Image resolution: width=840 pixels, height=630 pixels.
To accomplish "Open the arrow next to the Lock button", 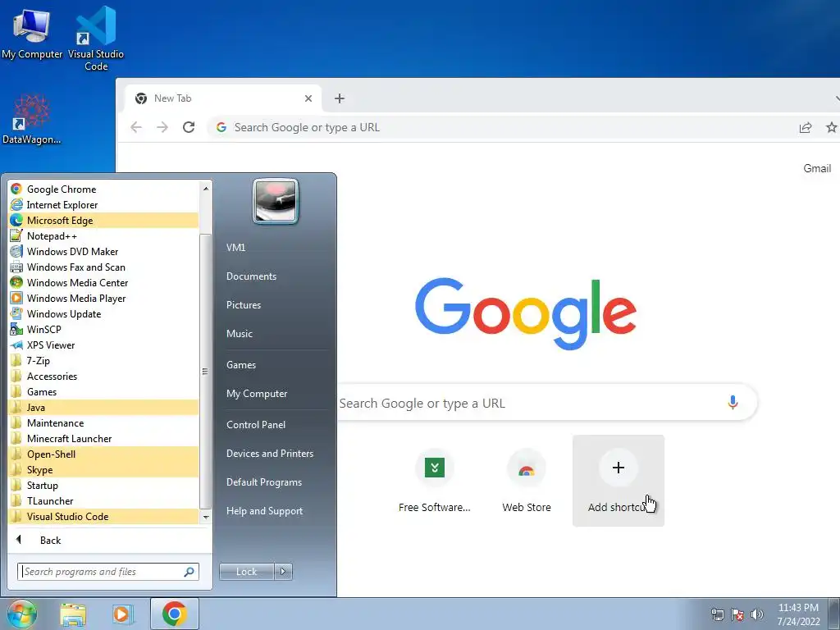I will pyautogui.click(x=283, y=572).
